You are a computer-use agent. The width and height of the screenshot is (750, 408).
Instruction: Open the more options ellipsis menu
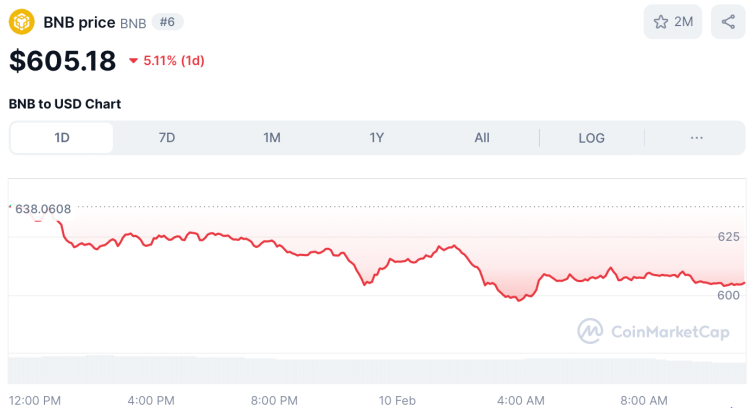[x=697, y=138]
